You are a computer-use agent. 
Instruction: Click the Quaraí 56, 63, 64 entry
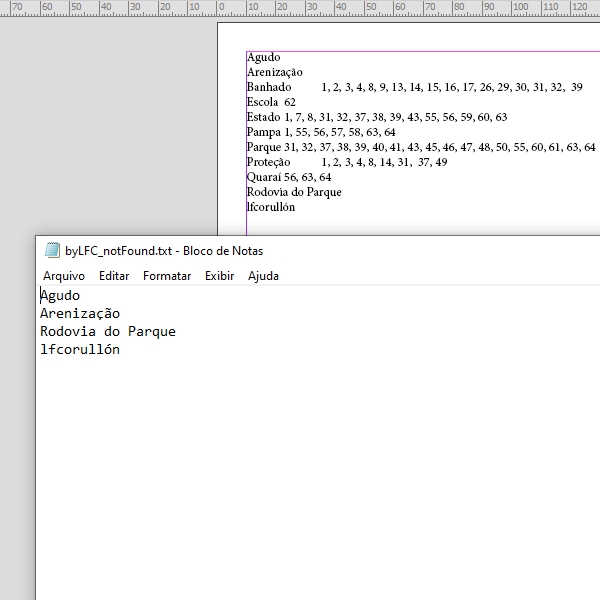tap(289, 177)
